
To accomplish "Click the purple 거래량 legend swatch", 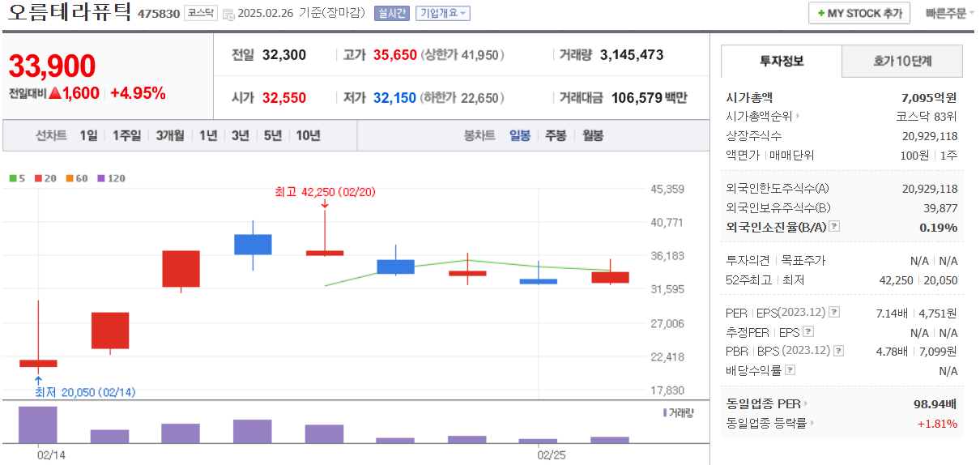I will 665,412.
